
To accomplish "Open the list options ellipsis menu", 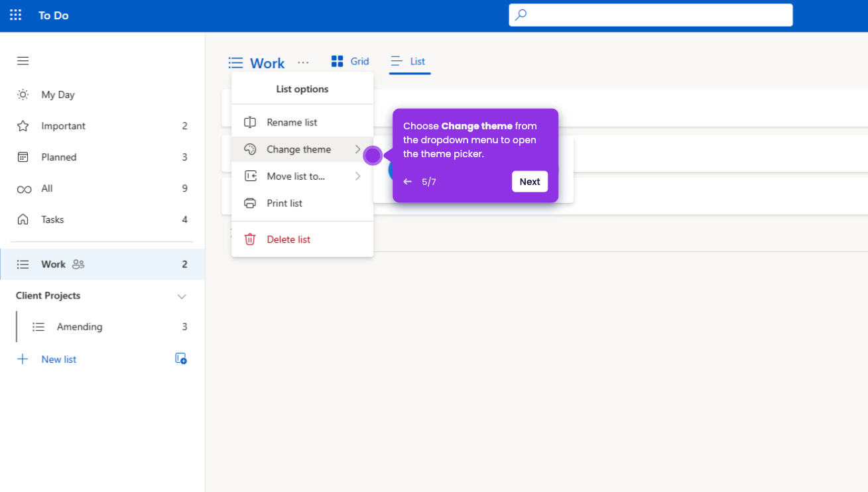I will 303,62.
